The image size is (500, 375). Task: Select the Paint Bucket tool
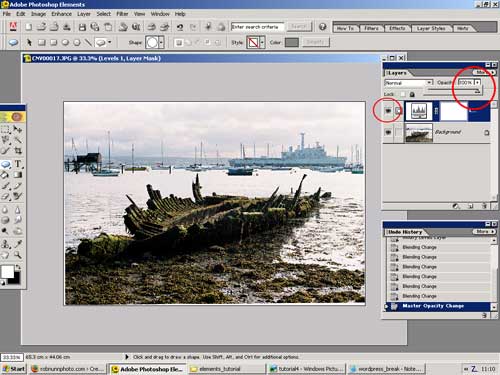pyautogui.click(x=5, y=175)
